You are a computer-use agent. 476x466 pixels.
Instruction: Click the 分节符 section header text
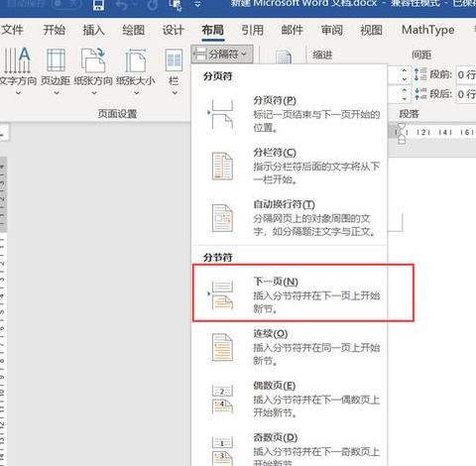(x=218, y=258)
